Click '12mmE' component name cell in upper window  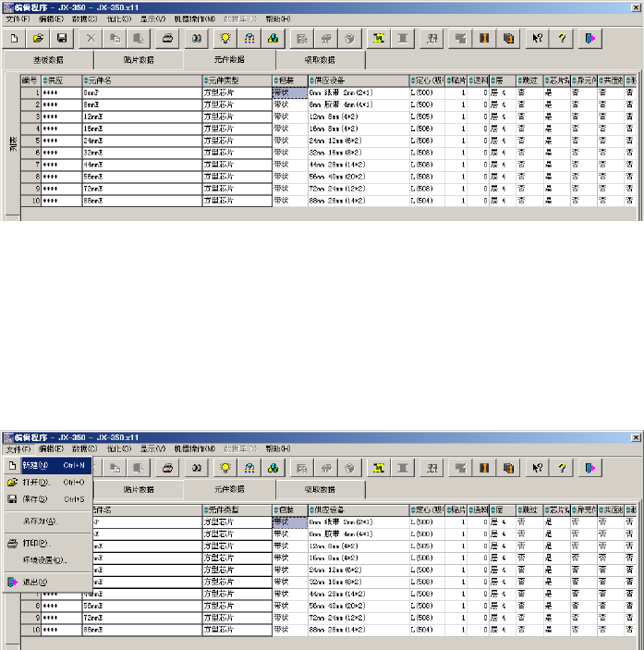tap(142, 117)
